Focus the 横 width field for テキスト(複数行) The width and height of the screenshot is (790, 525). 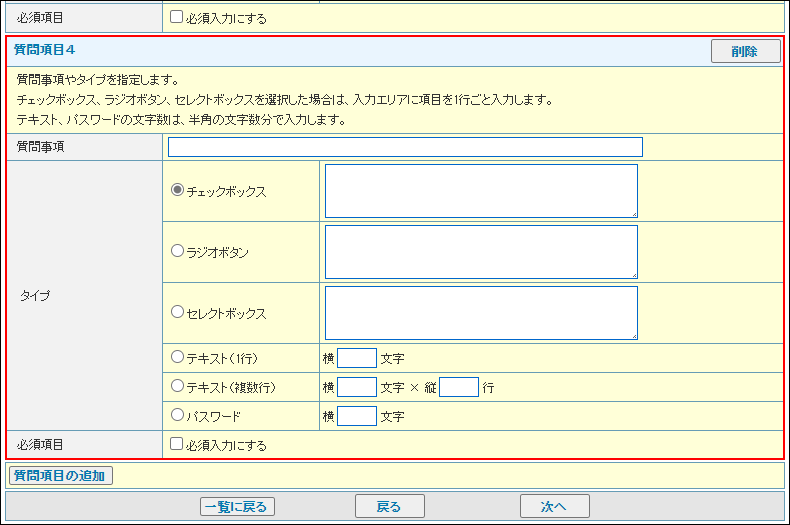(357, 387)
